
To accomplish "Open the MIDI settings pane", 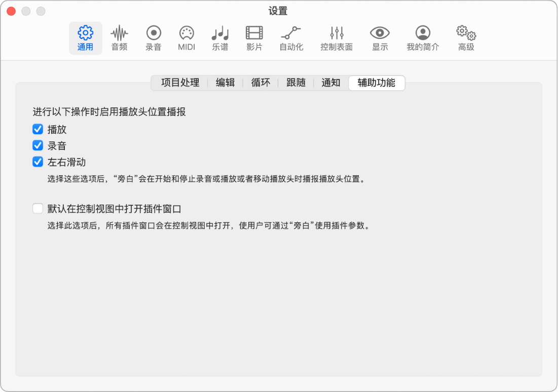I will tap(187, 38).
